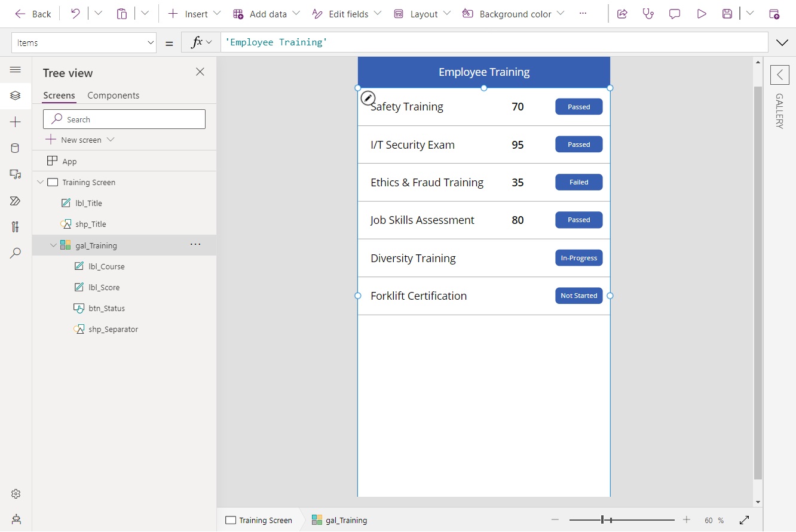Open the Media panel in the sidebar
796x532 pixels.
pos(16,174)
